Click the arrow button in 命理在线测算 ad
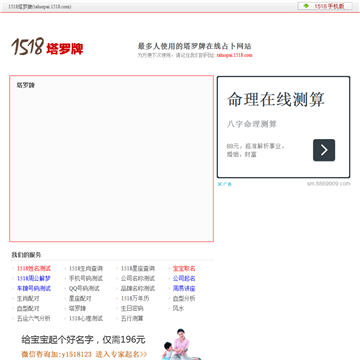360x360 pixels. click(x=324, y=150)
